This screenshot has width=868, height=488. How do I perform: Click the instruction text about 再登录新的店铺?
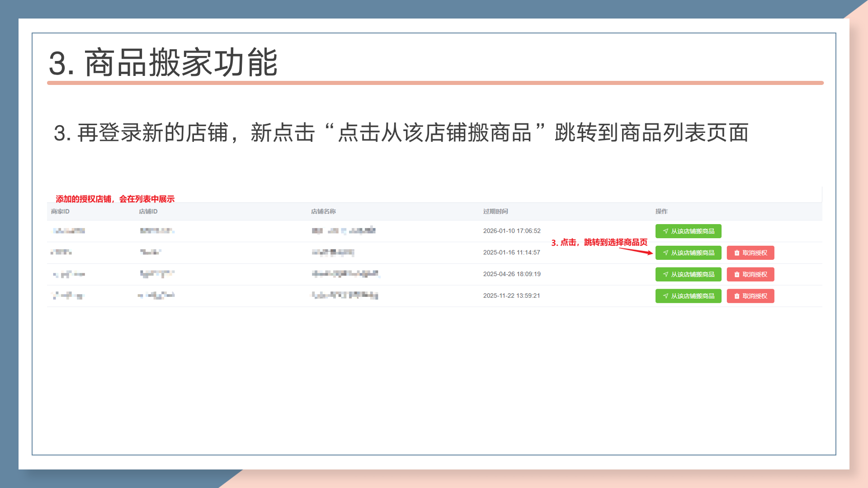pyautogui.click(x=401, y=133)
